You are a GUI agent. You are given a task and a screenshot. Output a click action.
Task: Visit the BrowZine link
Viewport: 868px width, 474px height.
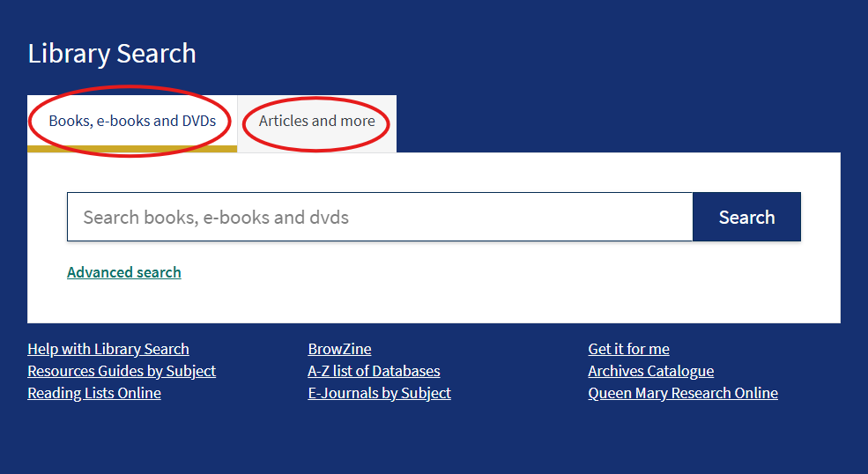(339, 349)
